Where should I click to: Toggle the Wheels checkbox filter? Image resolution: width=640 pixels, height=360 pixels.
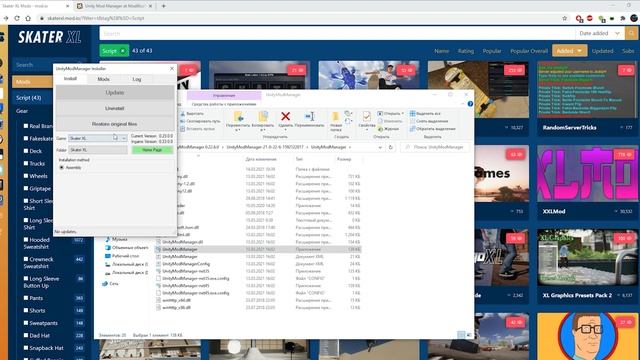[26, 176]
